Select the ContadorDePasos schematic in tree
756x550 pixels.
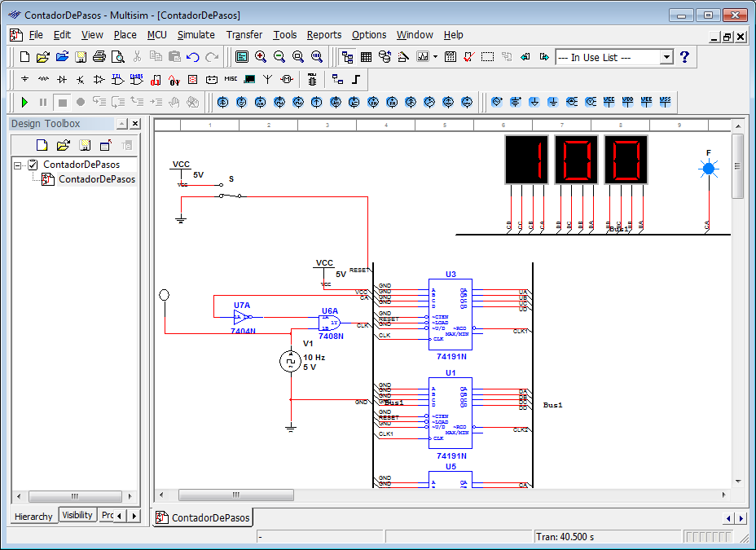pyautogui.click(x=96, y=179)
